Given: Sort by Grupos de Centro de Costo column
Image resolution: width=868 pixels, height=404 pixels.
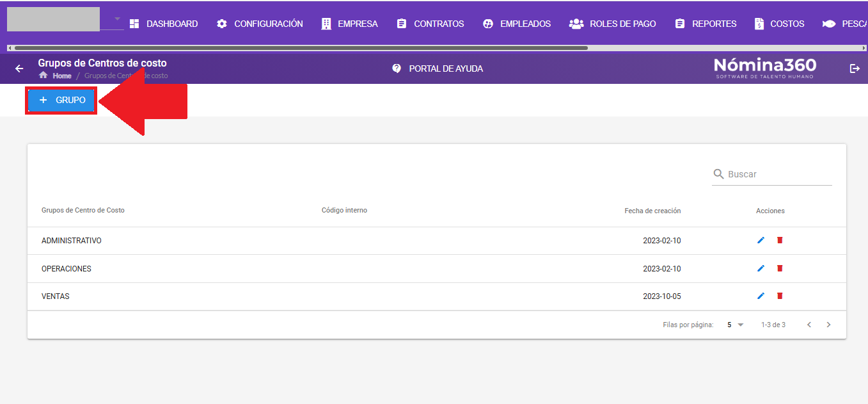Looking at the screenshot, I should point(83,211).
